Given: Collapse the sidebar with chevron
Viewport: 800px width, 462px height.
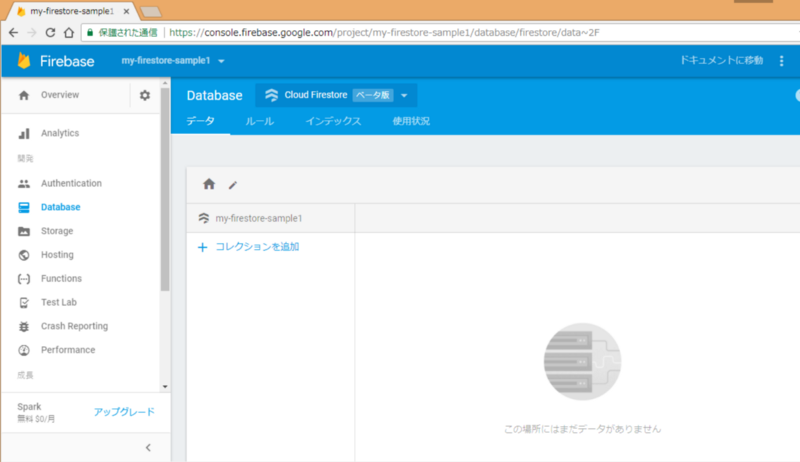Looking at the screenshot, I should click(148, 448).
